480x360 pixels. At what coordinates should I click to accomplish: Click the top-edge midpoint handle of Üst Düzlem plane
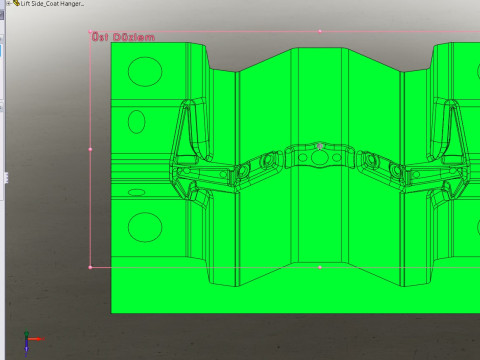coord(320,31)
